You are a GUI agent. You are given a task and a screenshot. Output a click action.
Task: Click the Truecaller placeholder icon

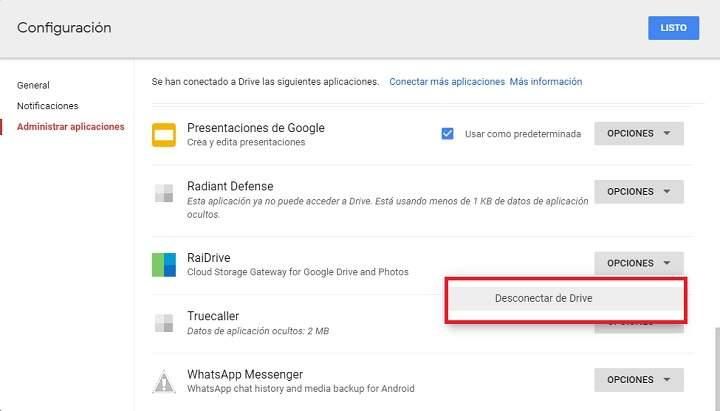[x=164, y=322]
